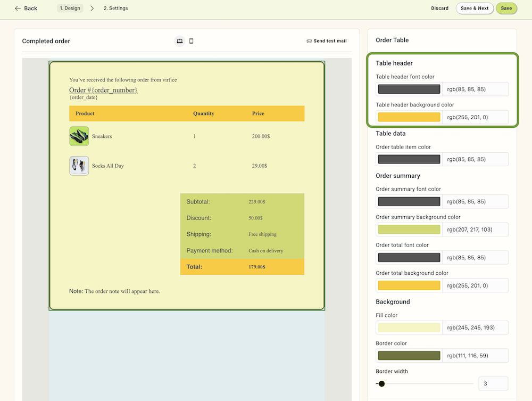Click the Payment method: label
532x401 pixels.
[x=210, y=251]
